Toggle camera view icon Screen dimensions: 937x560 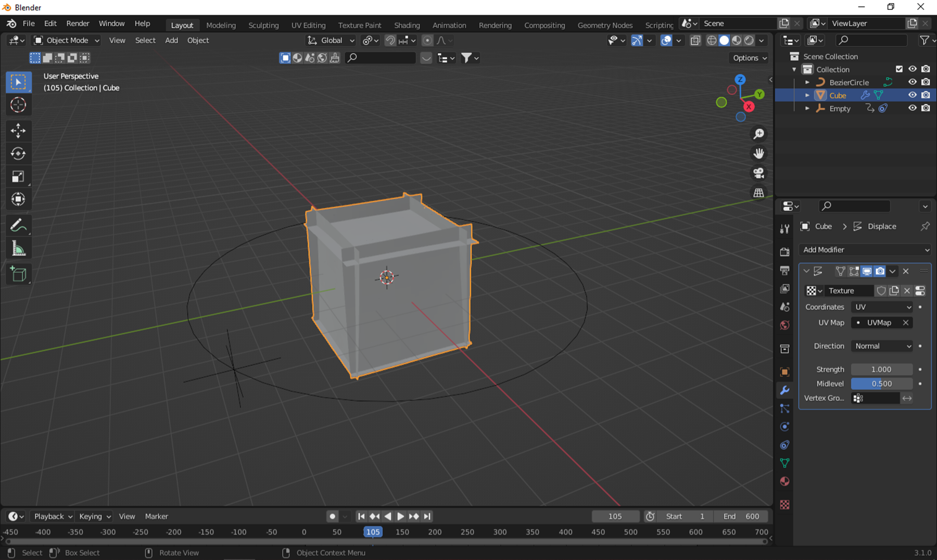pos(759,173)
